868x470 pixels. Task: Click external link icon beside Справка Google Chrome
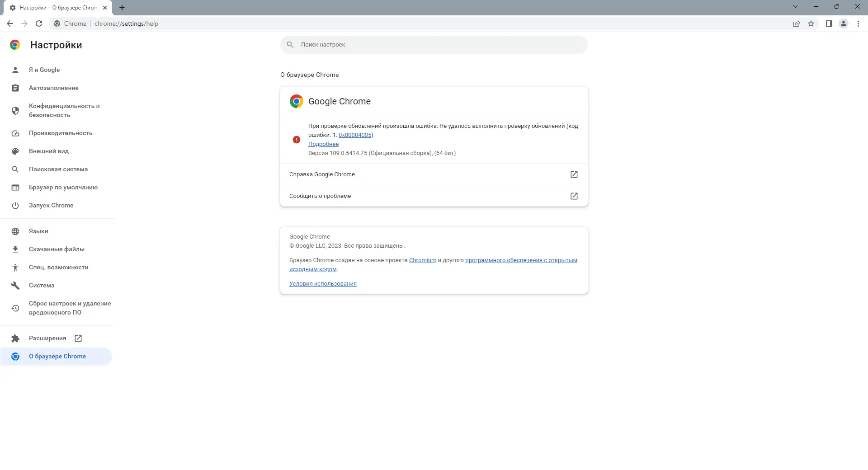click(574, 174)
